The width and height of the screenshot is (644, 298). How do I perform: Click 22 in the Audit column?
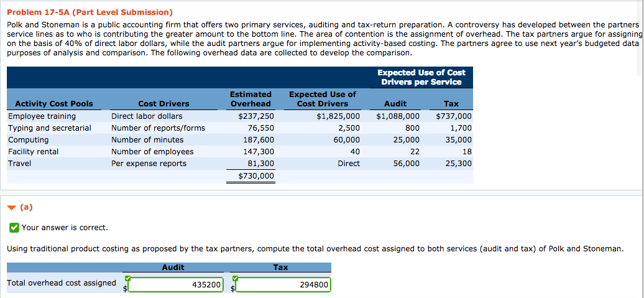point(415,152)
